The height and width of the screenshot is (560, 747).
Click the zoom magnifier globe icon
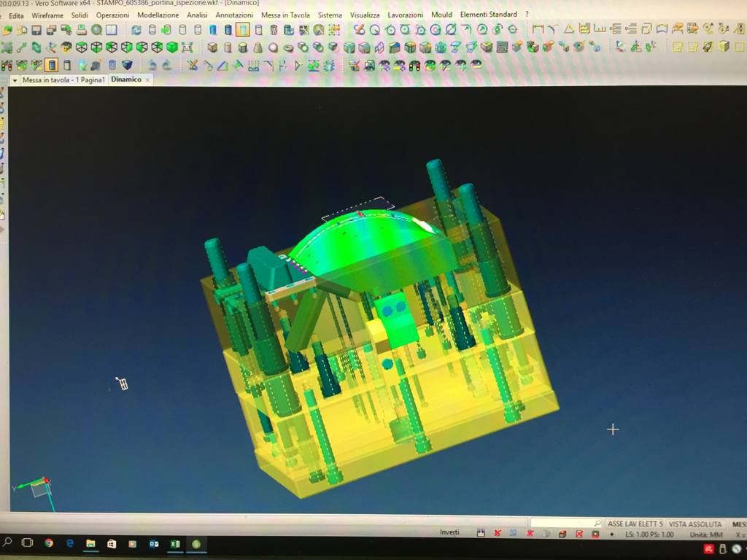pyautogui.click(x=97, y=30)
